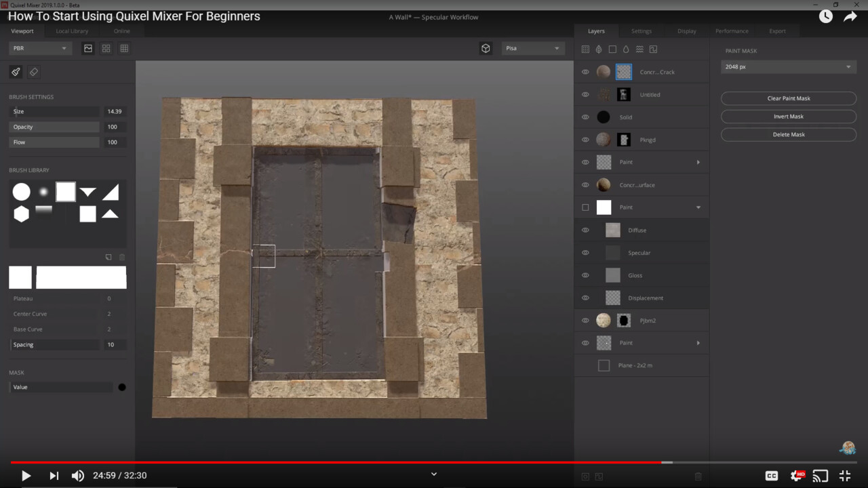Click the brush Opacity slider
This screenshot has height=488, width=868.
click(x=54, y=127)
